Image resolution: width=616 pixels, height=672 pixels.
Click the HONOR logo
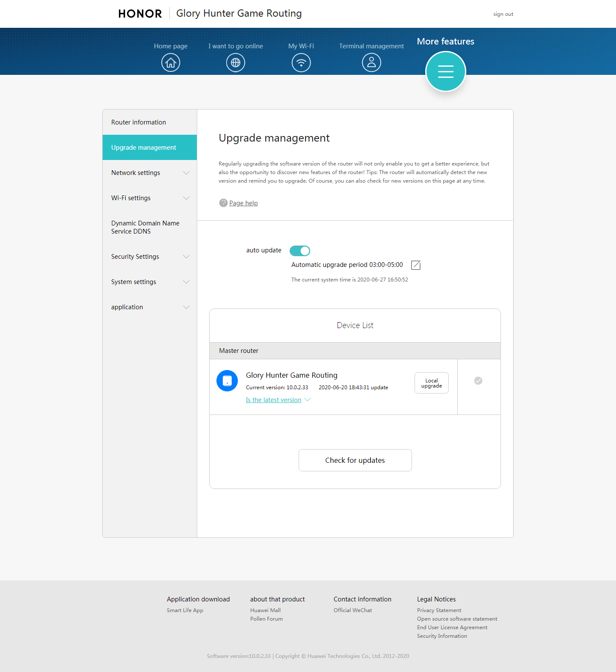140,14
